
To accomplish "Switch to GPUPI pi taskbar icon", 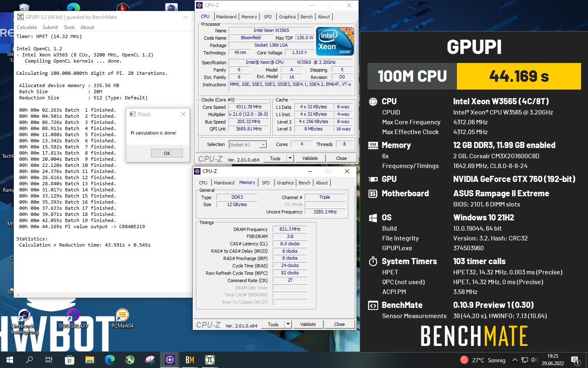I will [209, 360].
